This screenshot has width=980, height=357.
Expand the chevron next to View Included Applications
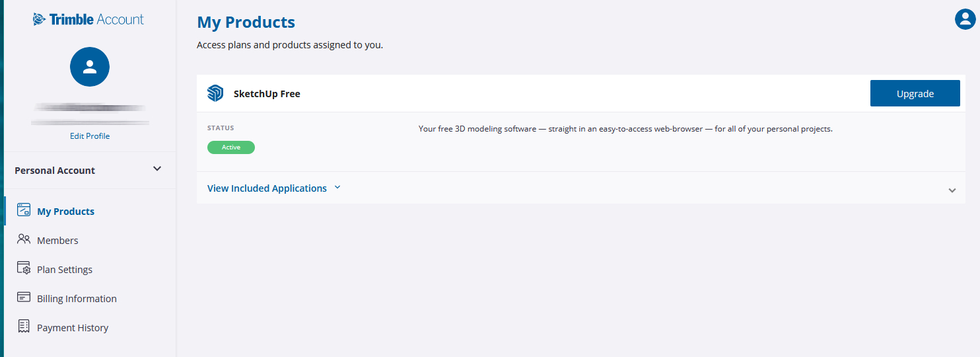(x=337, y=188)
